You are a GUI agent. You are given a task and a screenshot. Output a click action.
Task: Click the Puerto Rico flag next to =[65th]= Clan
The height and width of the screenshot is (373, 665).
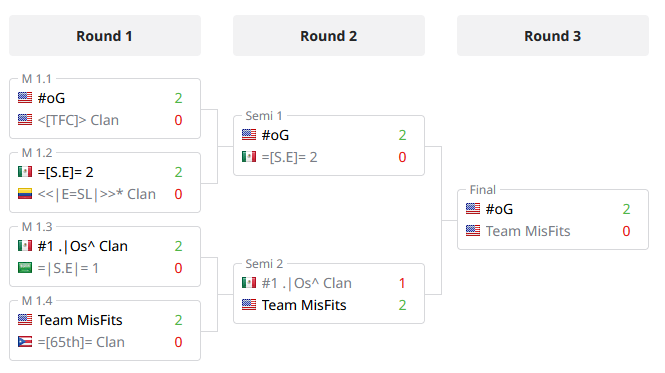point(25,342)
